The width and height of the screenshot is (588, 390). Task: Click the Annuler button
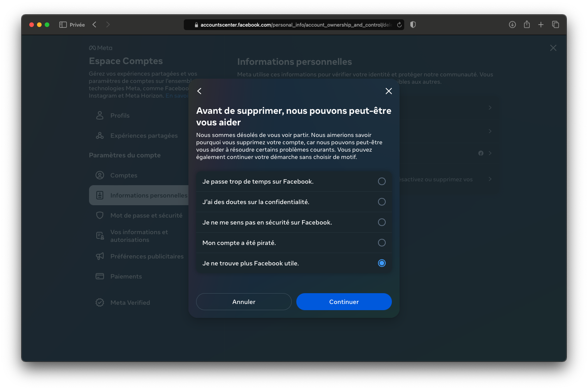coord(244,302)
